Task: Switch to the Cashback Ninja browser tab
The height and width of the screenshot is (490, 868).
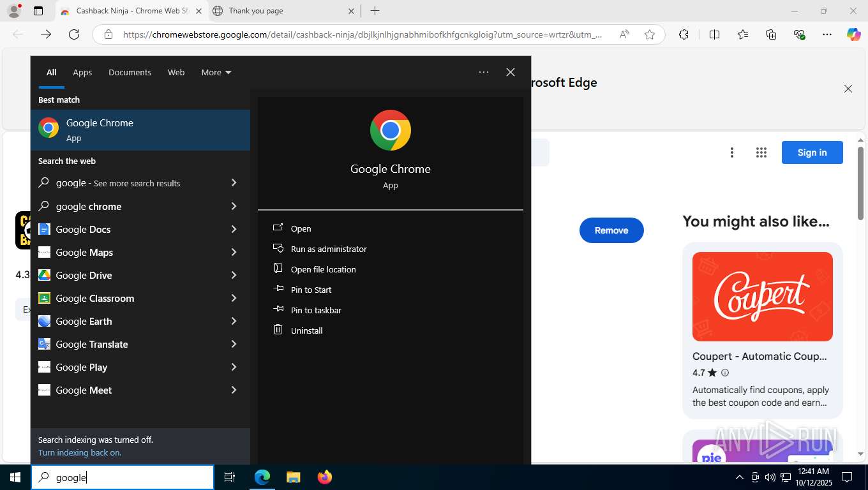Action: [131, 11]
